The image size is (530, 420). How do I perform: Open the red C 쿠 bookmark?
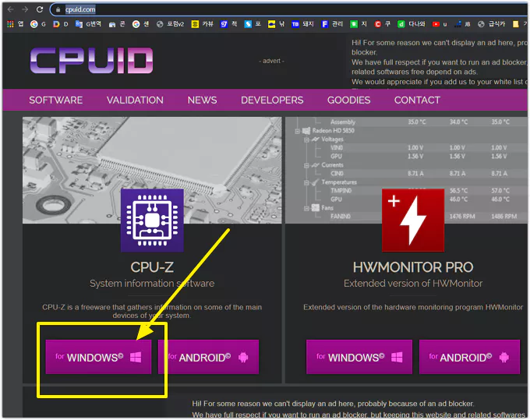point(382,24)
